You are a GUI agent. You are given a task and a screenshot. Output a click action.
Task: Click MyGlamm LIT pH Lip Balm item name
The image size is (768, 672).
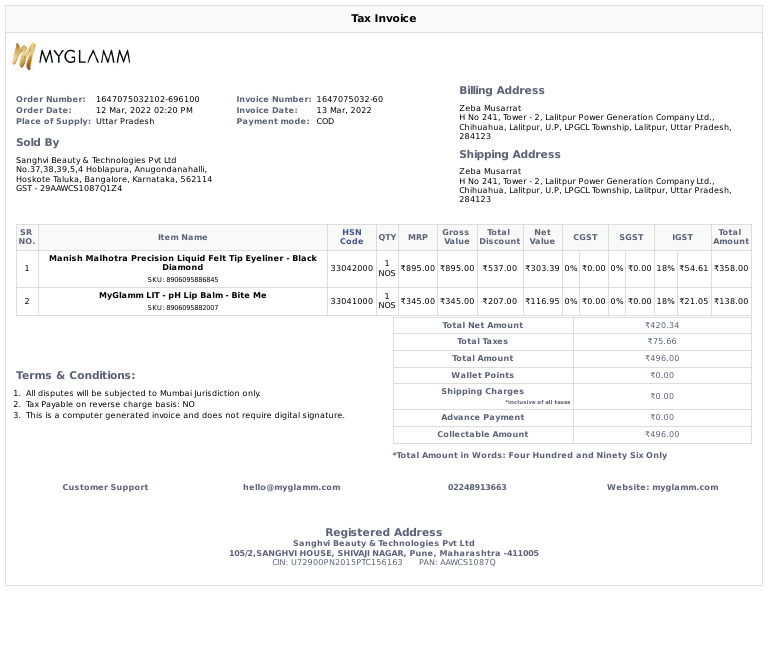click(183, 295)
